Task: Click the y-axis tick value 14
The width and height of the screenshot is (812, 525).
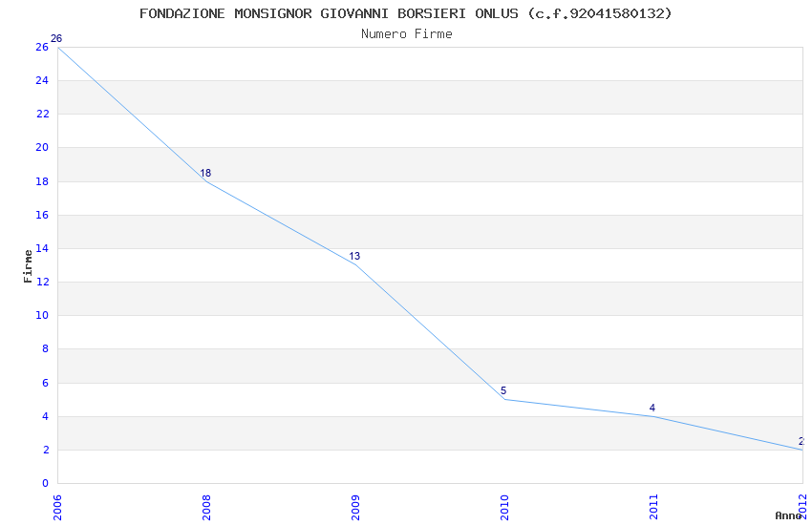Action: click(x=42, y=248)
